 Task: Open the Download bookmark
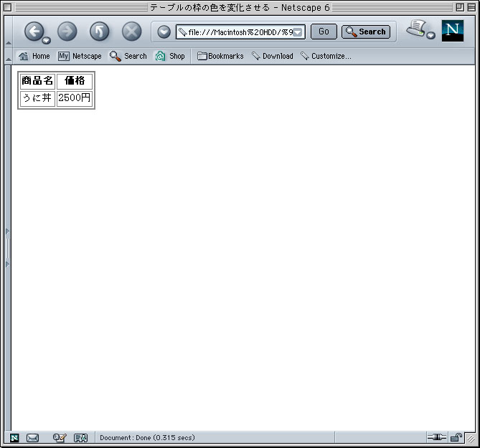point(272,56)
